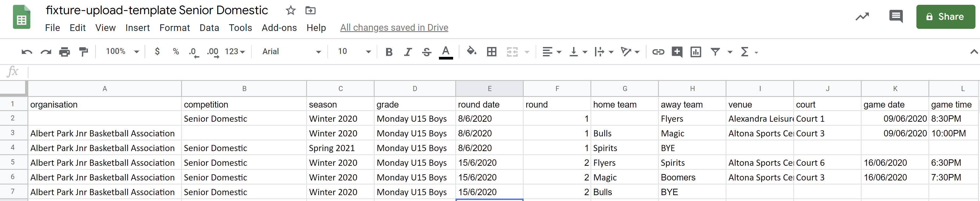Open the Add-ons menu
Viewport: 980px width, 201px height.
279,28
